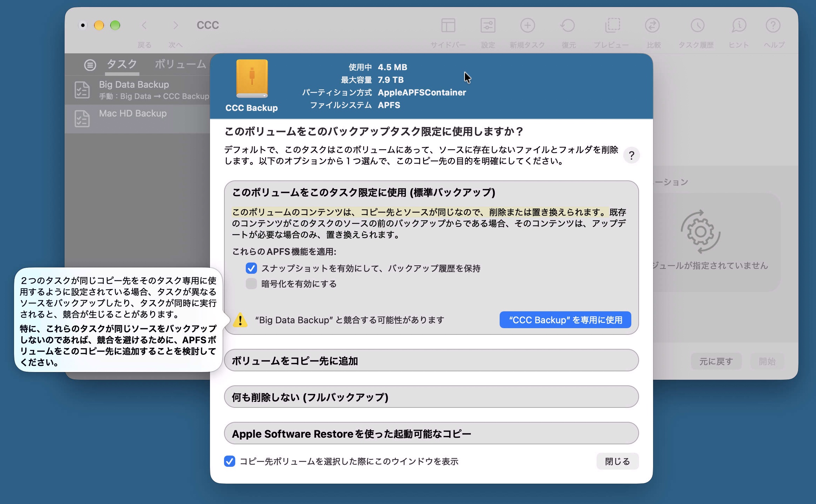
Task: Click the 開始 start button
Action: 767,361
